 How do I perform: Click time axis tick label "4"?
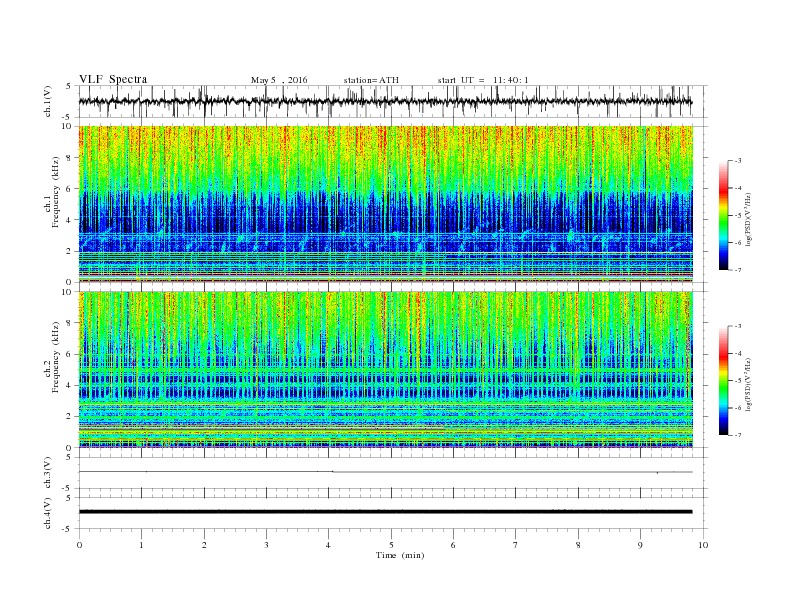[x=328, y=545]
